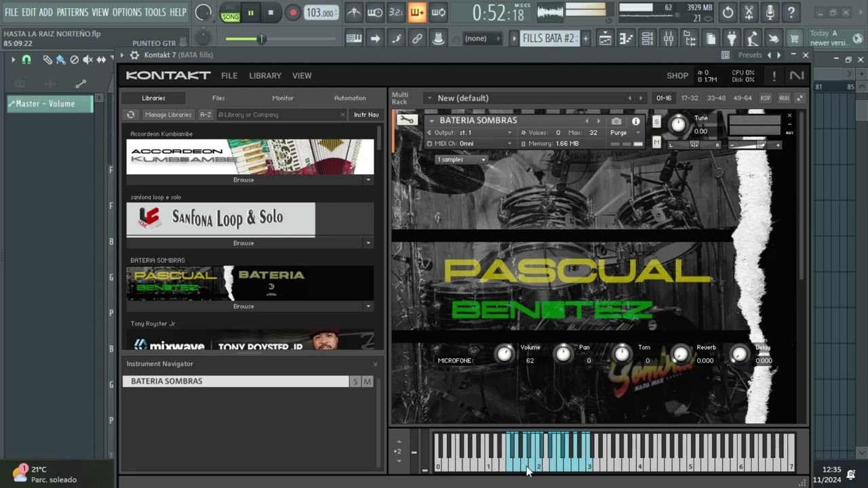Open the plugin picker plug icon
This screenshot has height=488, width=868.
(x=731, y=39)
